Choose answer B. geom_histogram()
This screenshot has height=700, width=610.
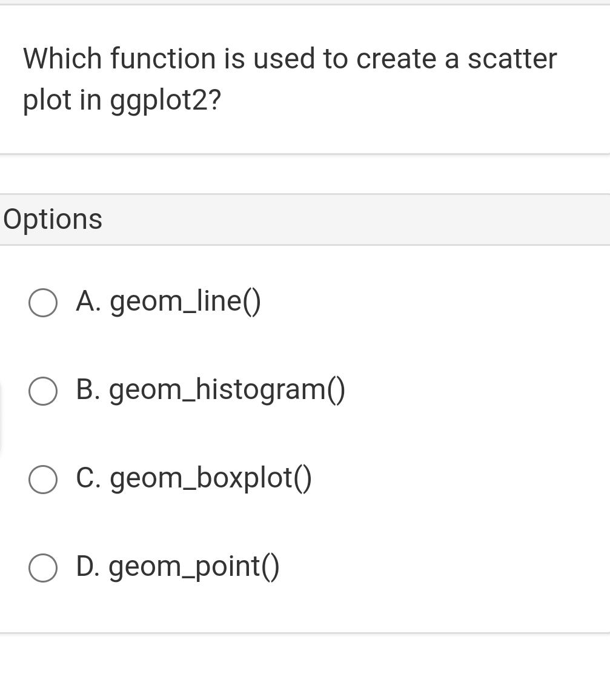(x=210, y=391)
